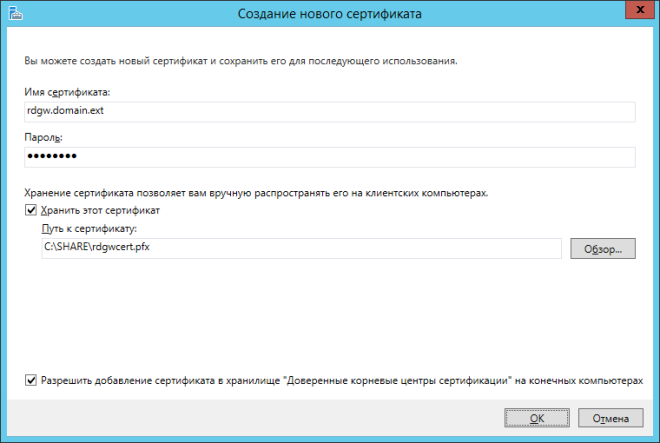Click the certificate path field with C:\SHARE\rdgwcert.pfx
The width and height of the screenshot is (660, 443).
click(300, 249)
